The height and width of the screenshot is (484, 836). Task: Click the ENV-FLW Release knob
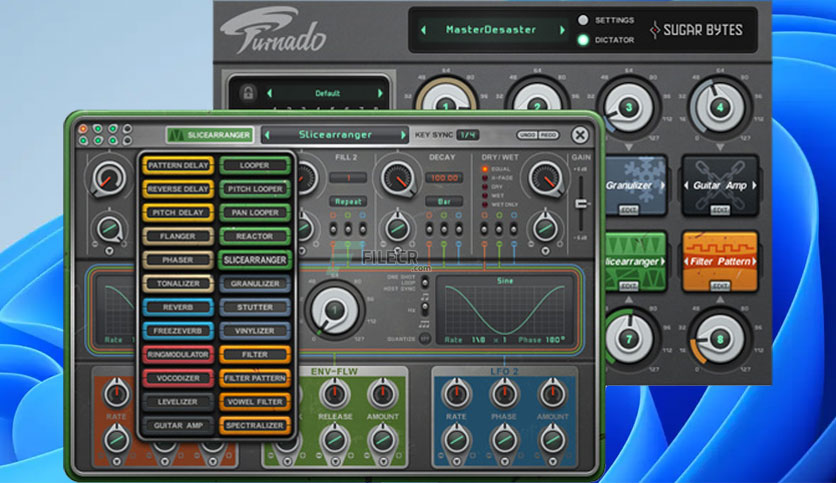(334, 394)
